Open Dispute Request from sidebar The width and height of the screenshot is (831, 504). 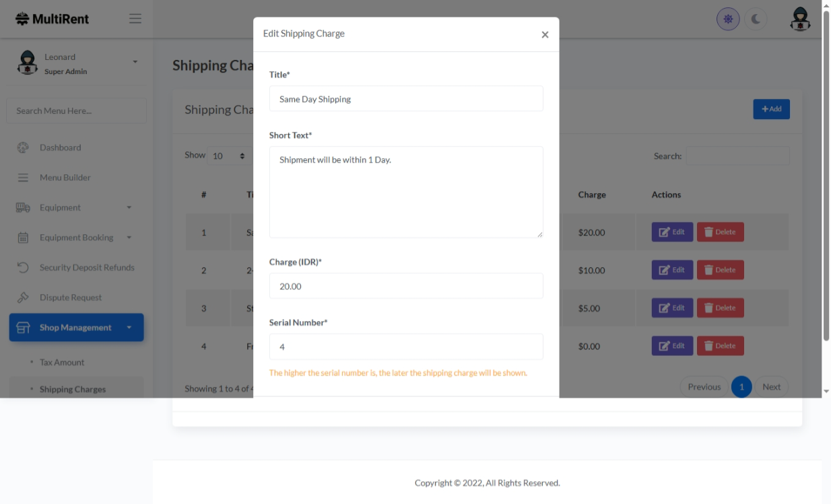click(x=70, y=297)
